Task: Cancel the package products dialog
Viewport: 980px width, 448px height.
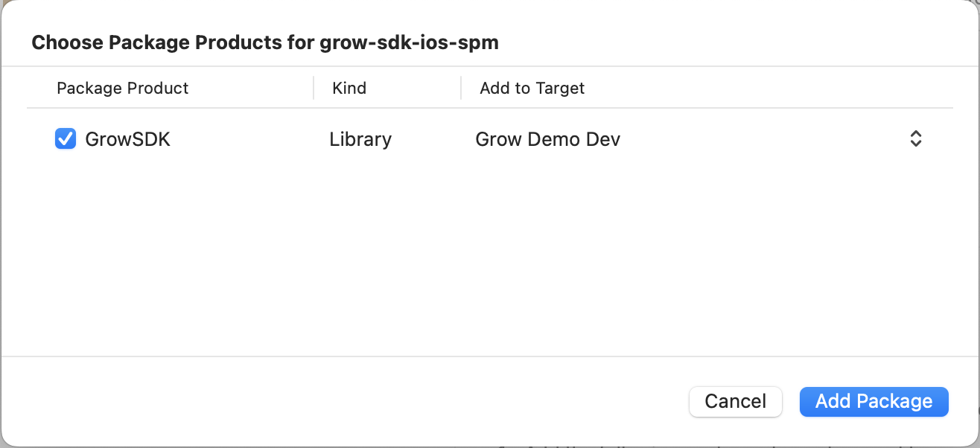Action: 735,402
